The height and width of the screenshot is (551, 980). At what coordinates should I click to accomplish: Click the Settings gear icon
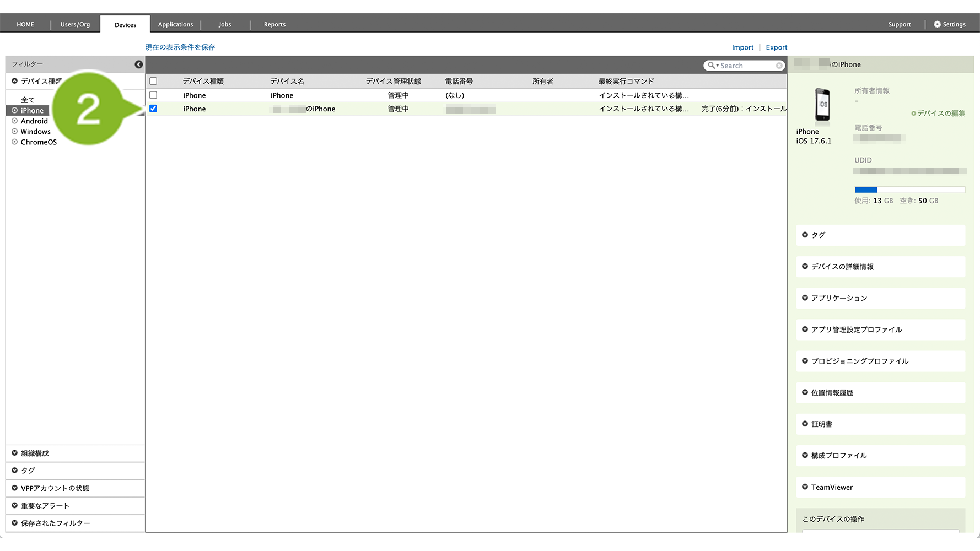tap(937, 24)
